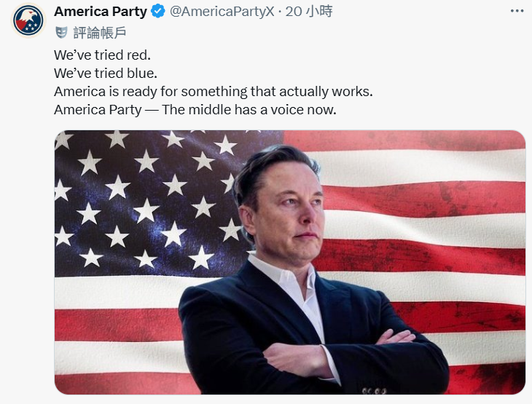
Task: Open the America Party eagle avatar
Action: [28, 20]
